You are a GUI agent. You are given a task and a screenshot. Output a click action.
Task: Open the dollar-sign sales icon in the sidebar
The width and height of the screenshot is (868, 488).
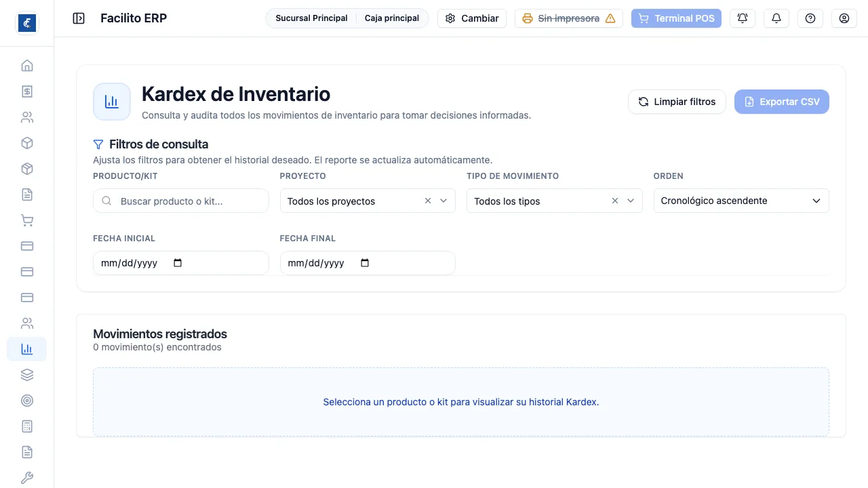(x=27, y=91)
